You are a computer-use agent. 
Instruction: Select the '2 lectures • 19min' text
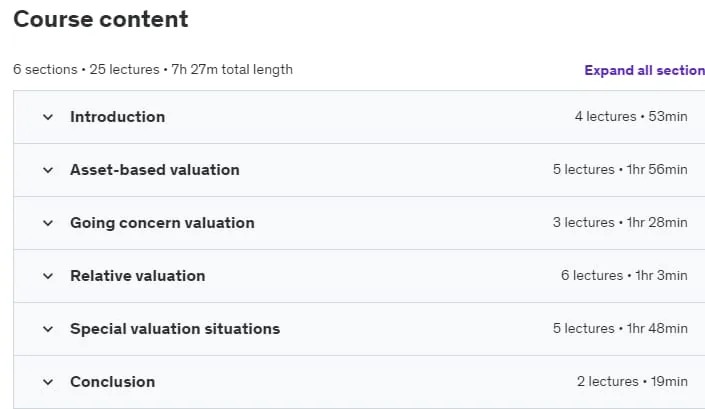coord(632,382)
